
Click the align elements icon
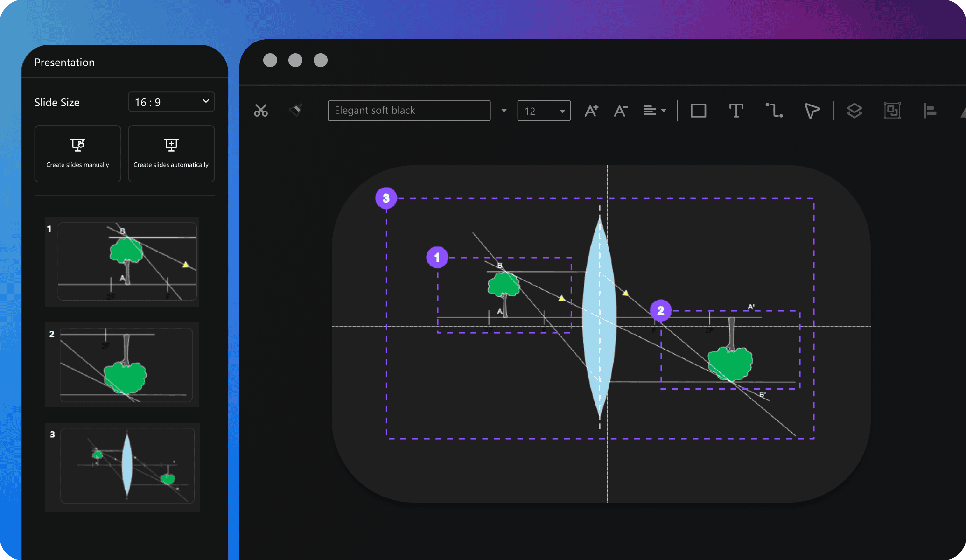click(x=931, y=110)
